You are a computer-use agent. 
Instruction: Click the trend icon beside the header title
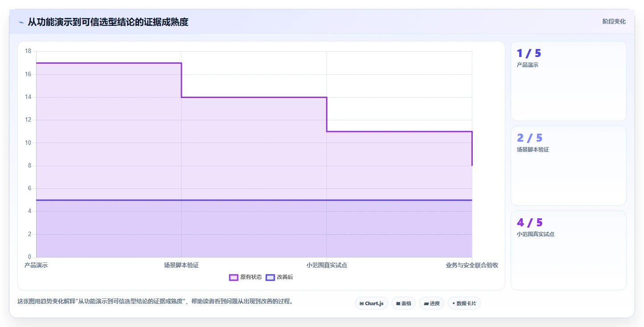[x=21, y=22]
